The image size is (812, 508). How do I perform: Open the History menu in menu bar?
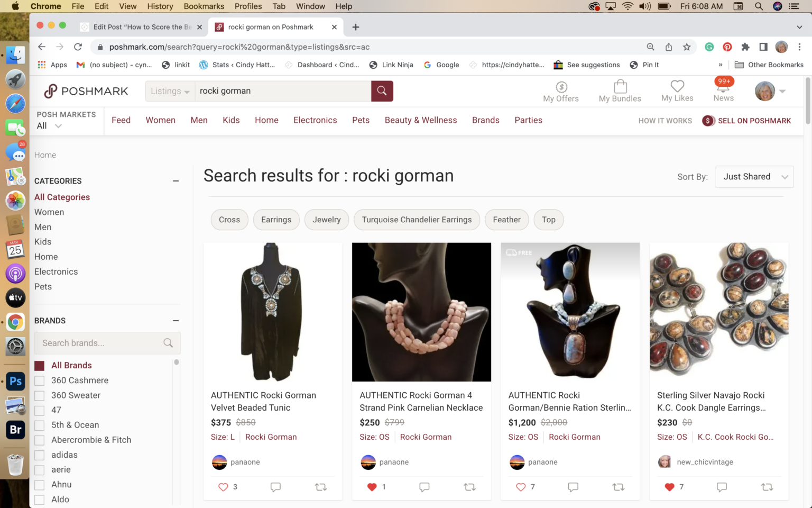(160, 6)
